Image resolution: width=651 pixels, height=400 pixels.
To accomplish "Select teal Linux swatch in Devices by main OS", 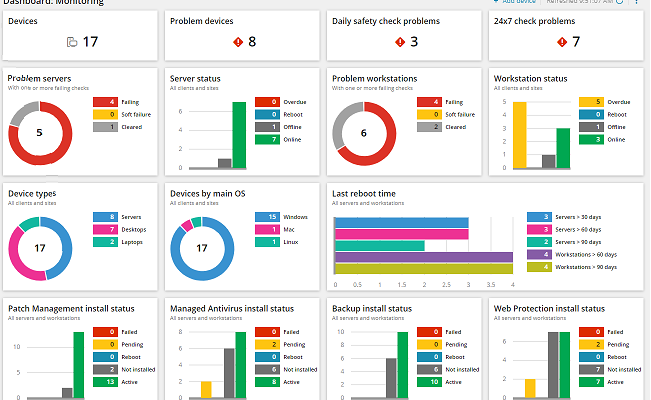I will (267, 242).
